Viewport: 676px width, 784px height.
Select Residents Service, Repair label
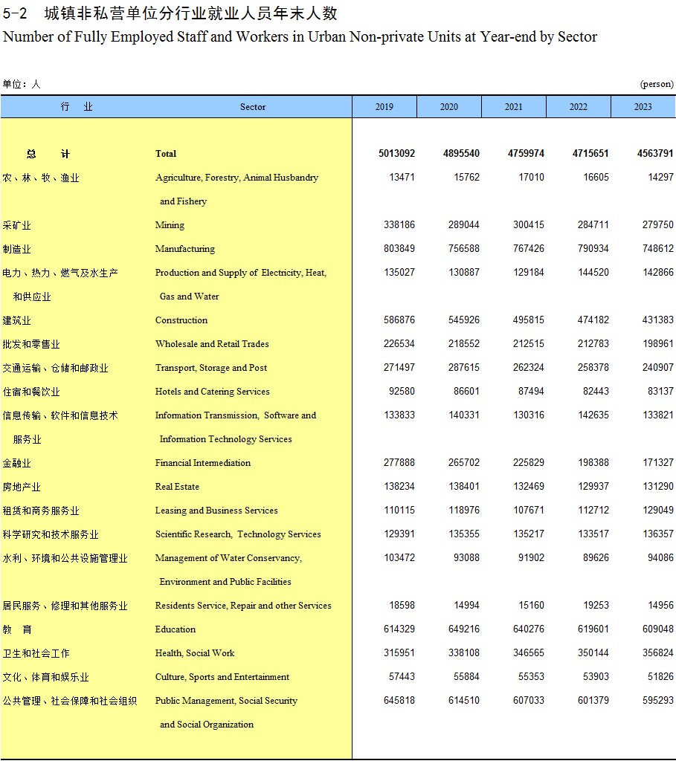click(x=243, y=606)
